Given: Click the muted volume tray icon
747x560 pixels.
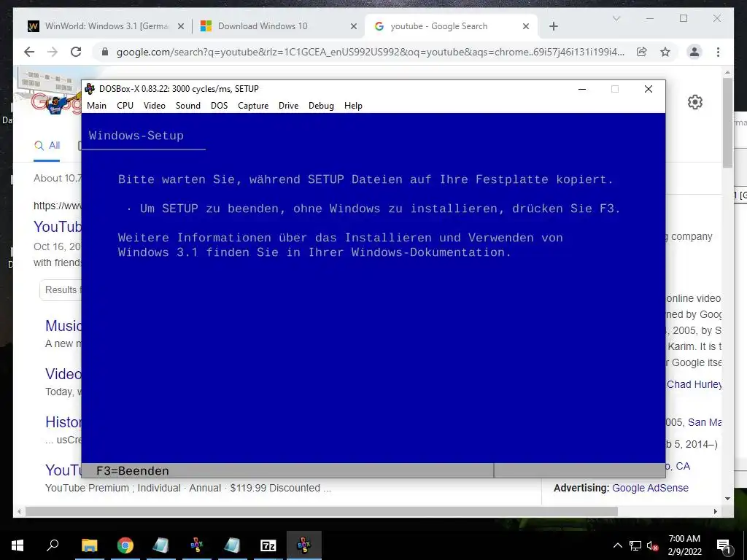Looking at the screenshot, I should tap(652, 545).
